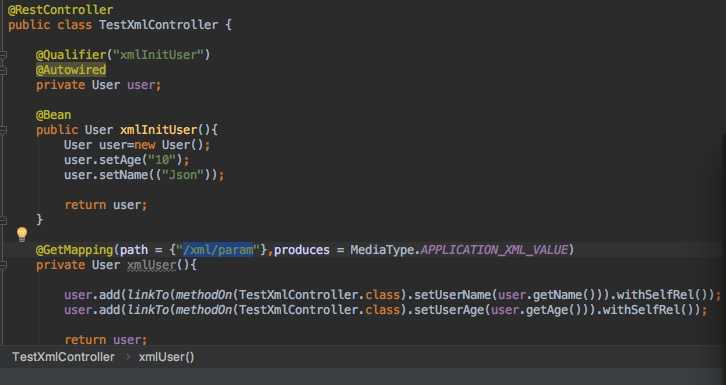Click methodOn on the setUserAge line
The width and height of the screenshot is (726, 385).
(x=204, y=310)
